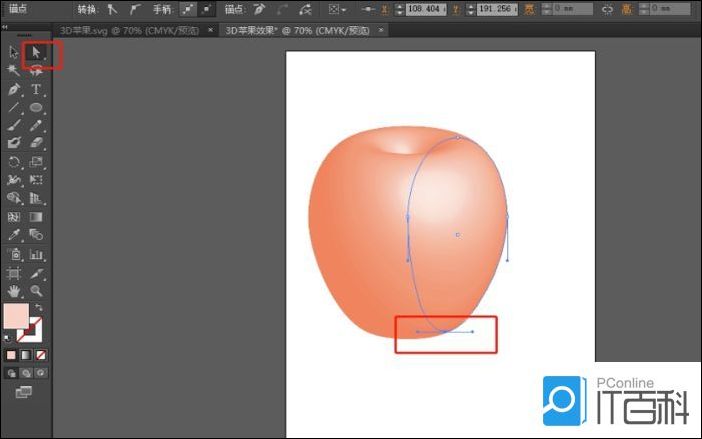
Task: Toggle hide handles for selected anchors
Action: 207,9
